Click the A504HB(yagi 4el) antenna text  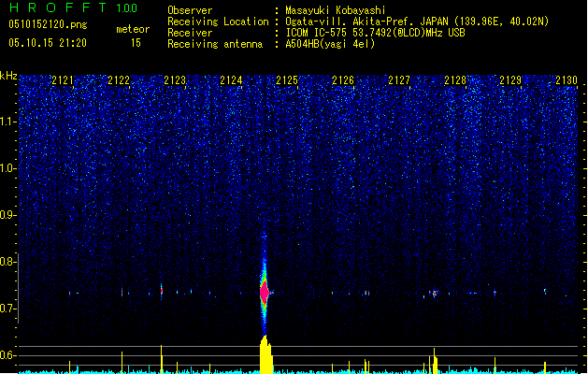click(x=330, y=44)
